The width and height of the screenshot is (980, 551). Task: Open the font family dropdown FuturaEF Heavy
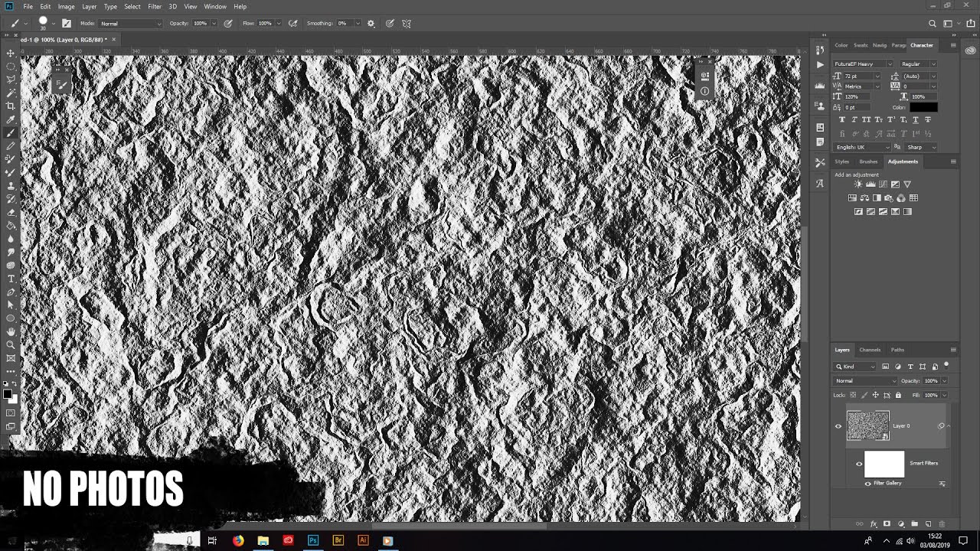[x=863, y=64]
